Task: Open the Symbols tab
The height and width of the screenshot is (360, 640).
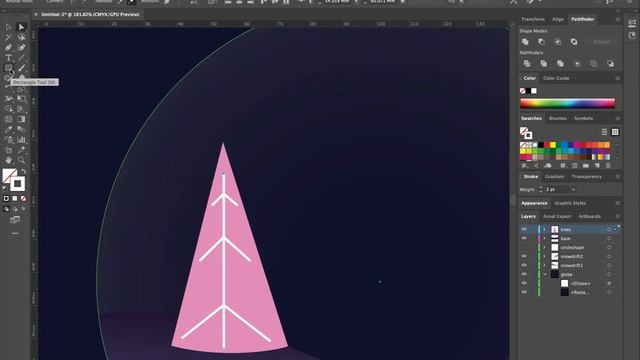Action: tap(583, 118)
